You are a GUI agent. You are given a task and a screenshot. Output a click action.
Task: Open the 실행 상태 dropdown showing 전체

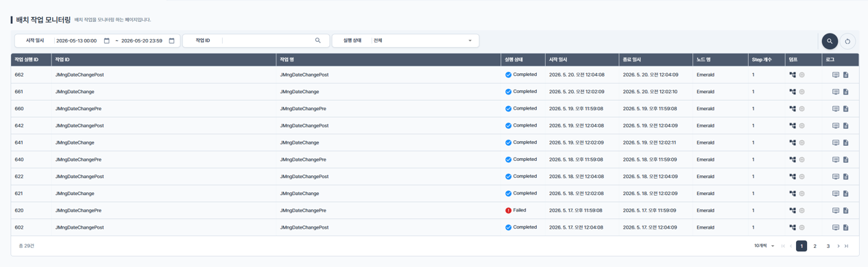(x=423, y=41)
